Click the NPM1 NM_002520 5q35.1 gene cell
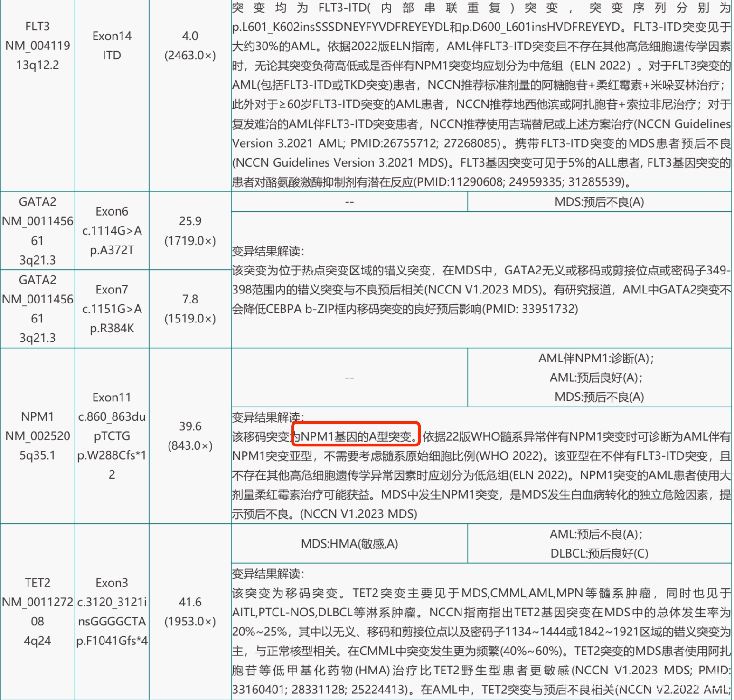734x700 pixels. (x=38, y=435)
